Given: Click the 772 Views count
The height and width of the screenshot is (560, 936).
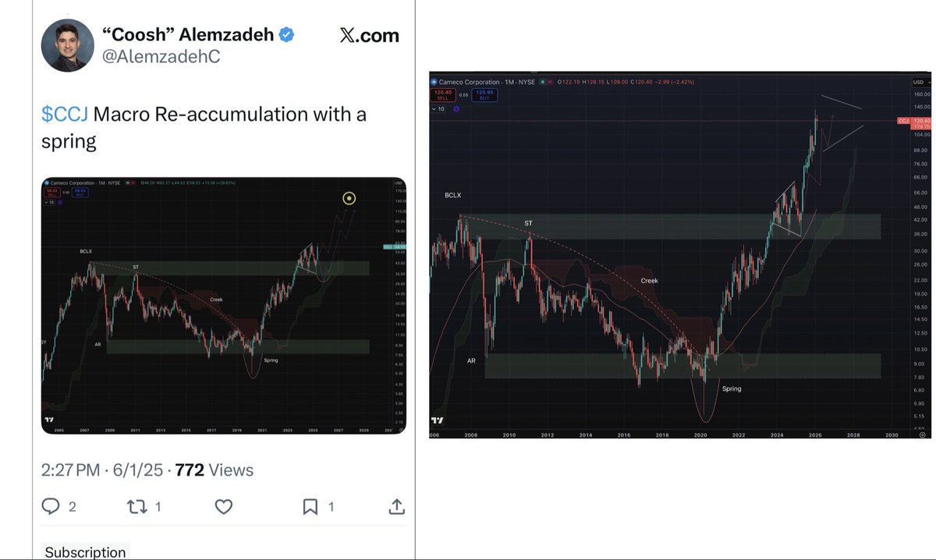Looking at the screenshot, I should click(x=214, y=470).
